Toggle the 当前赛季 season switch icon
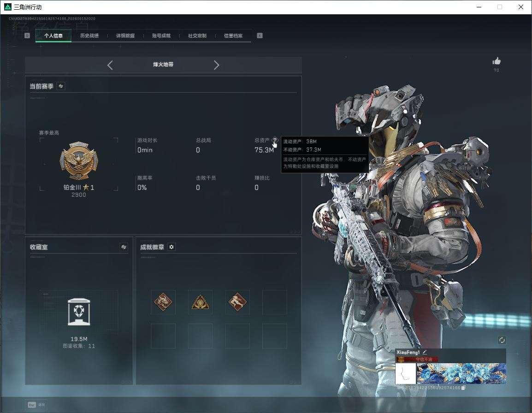Viewport: 532px width, 413px height. [61, 86]
